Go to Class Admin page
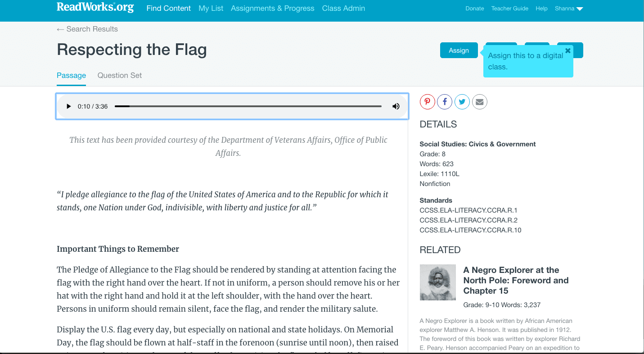644x354 pixels. click(x=343, y=8)
